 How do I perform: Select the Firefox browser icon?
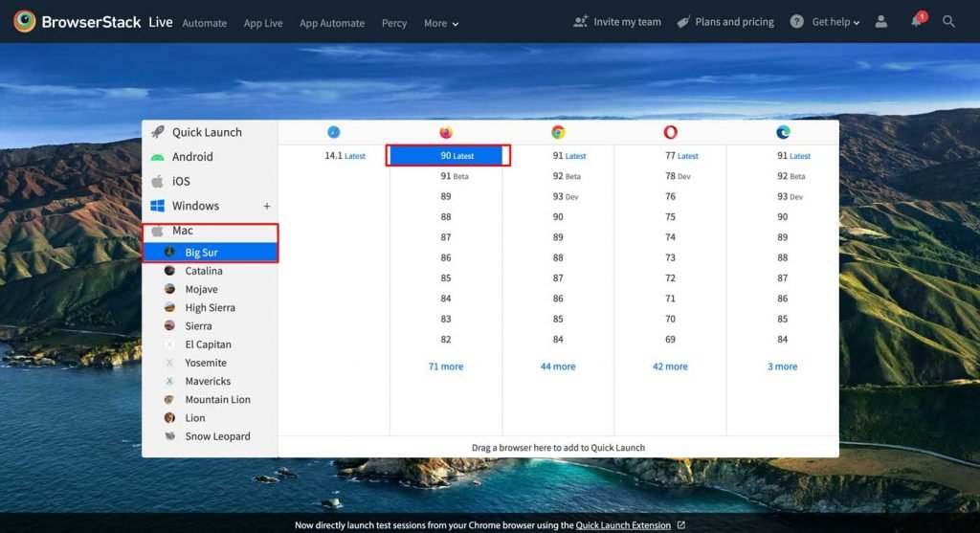446,133
